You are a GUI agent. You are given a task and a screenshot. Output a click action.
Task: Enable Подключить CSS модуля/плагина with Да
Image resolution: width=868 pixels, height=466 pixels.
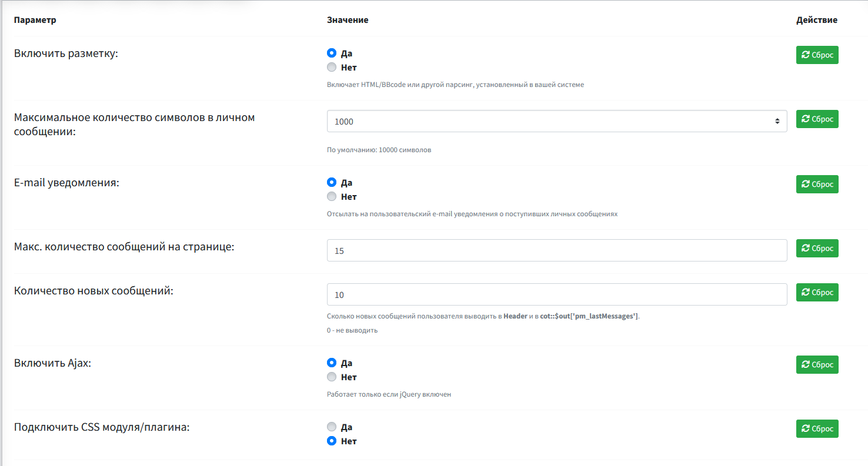332,427
